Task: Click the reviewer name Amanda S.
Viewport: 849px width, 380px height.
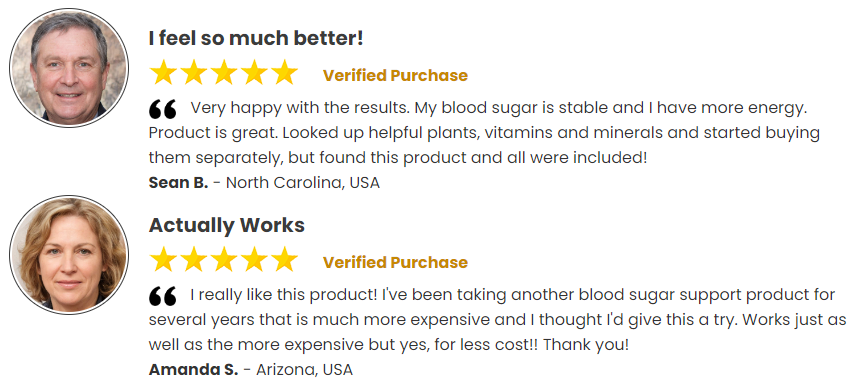Action: [x=193, y=370]
